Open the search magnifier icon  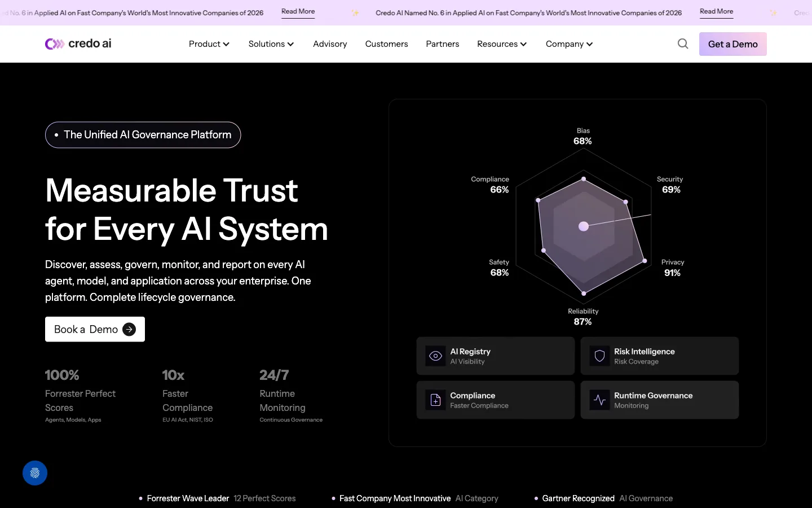[683, 43]
